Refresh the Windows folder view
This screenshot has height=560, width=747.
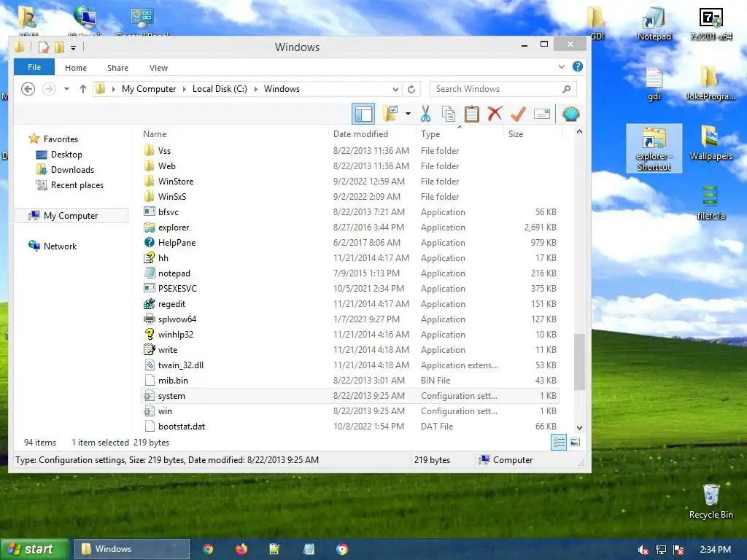(x=411, y=89)
